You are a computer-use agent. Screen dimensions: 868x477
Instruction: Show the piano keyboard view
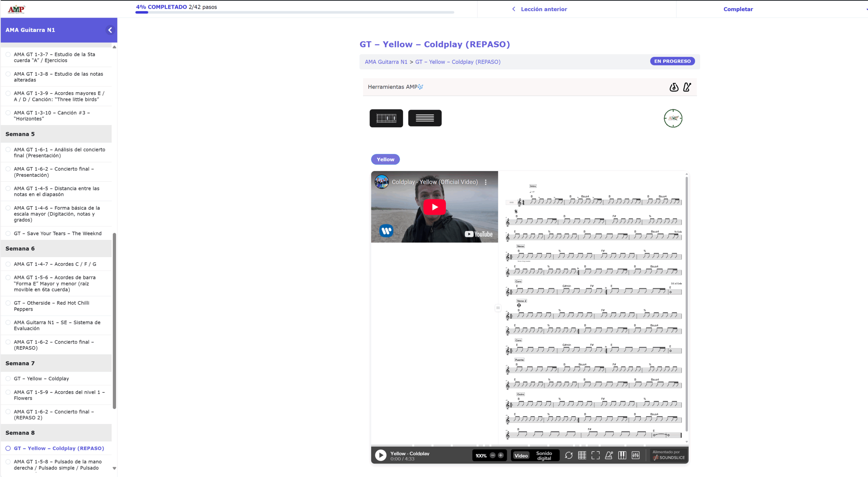622,455
